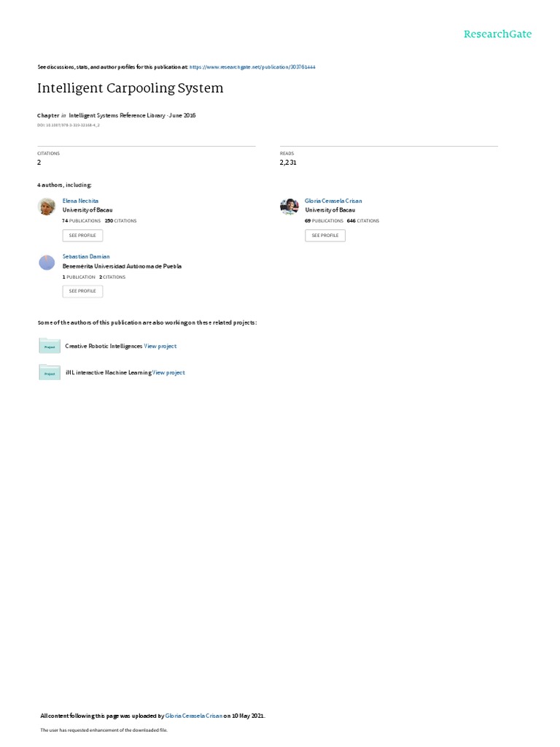The width and height of the screenshot is (560, 747).
Task: Open Gloria Cerasela Crisan's author name link
Action: [x=333, y=201]
